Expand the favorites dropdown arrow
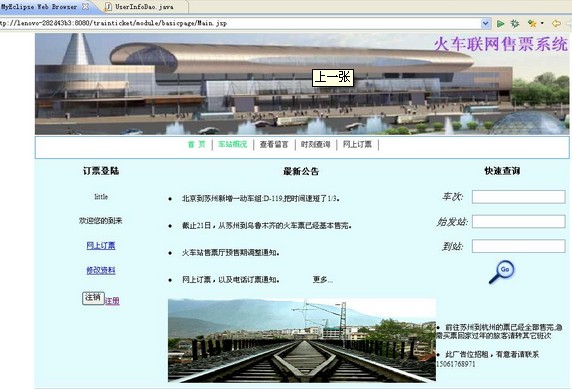The width and height of the screenshot is (572, 389). [542, 23]
